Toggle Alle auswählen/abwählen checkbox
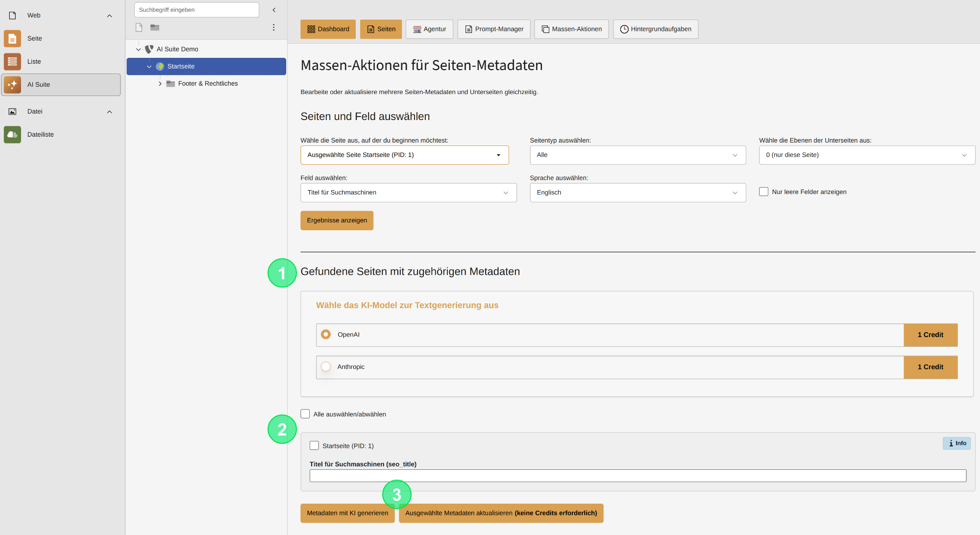Screen dimensions: 980x535 tap(305, 414)
